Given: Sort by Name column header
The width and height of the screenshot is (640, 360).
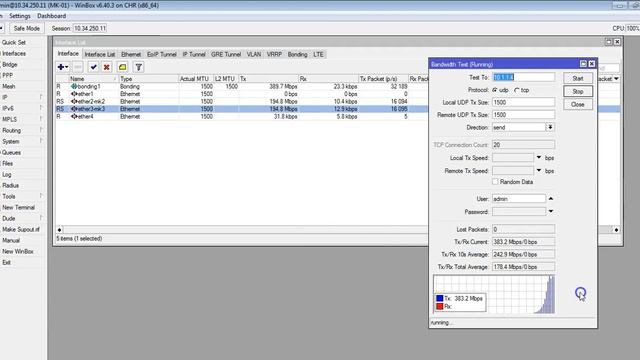Looking at the screenshot, I should 93,79.
